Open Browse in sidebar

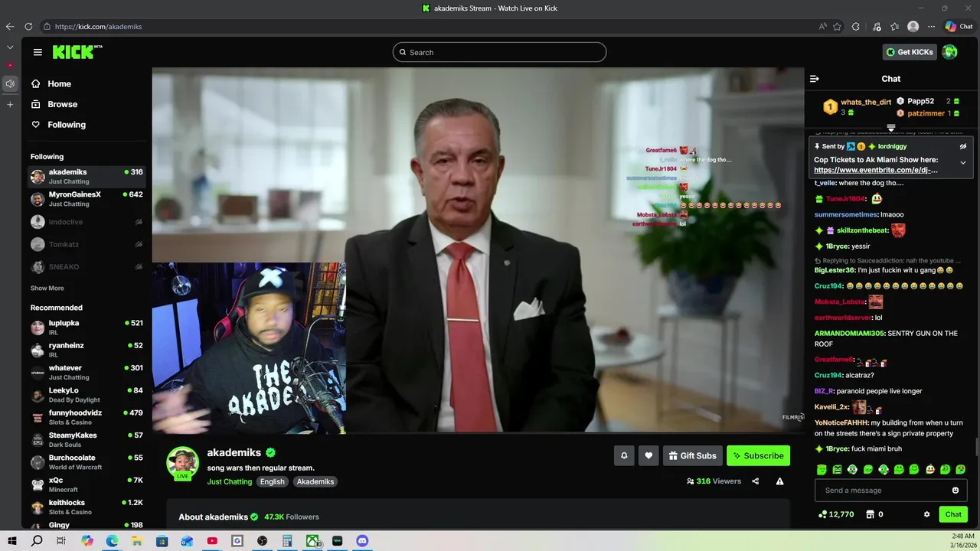[x=54, y=104]
